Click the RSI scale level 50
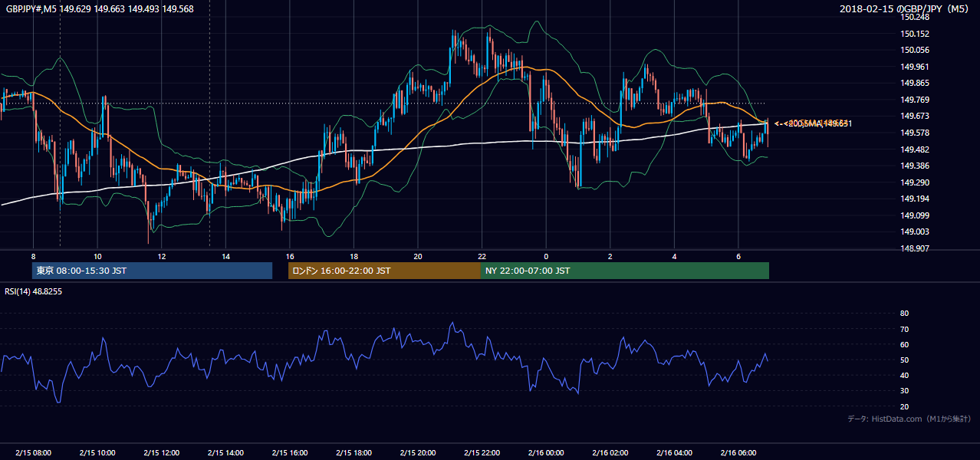The image size is (980, 460). 904,360
